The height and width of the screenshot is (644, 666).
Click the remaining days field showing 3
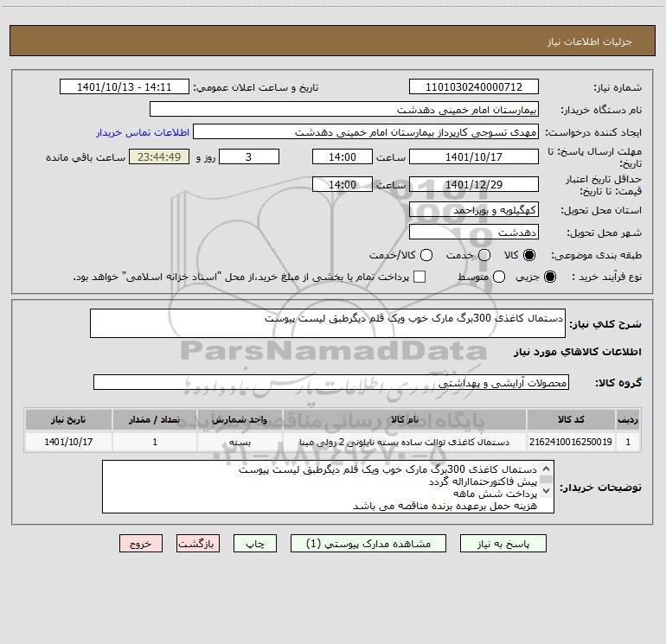pyautogui.click(x=249, y=156)
